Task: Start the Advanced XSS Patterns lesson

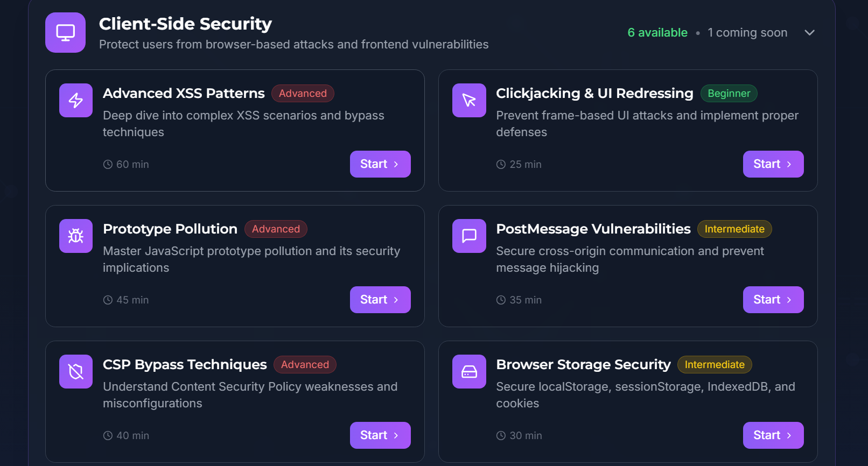Action: coord(380,164)
